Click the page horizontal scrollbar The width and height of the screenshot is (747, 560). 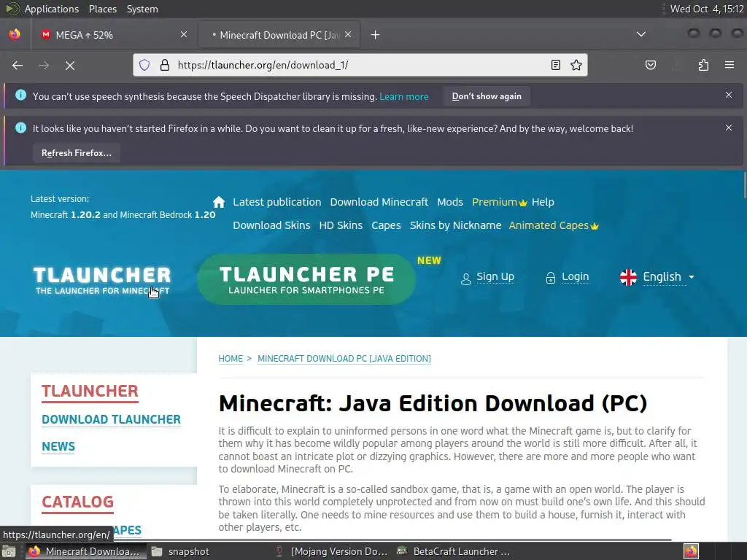[x=336, y=540]
